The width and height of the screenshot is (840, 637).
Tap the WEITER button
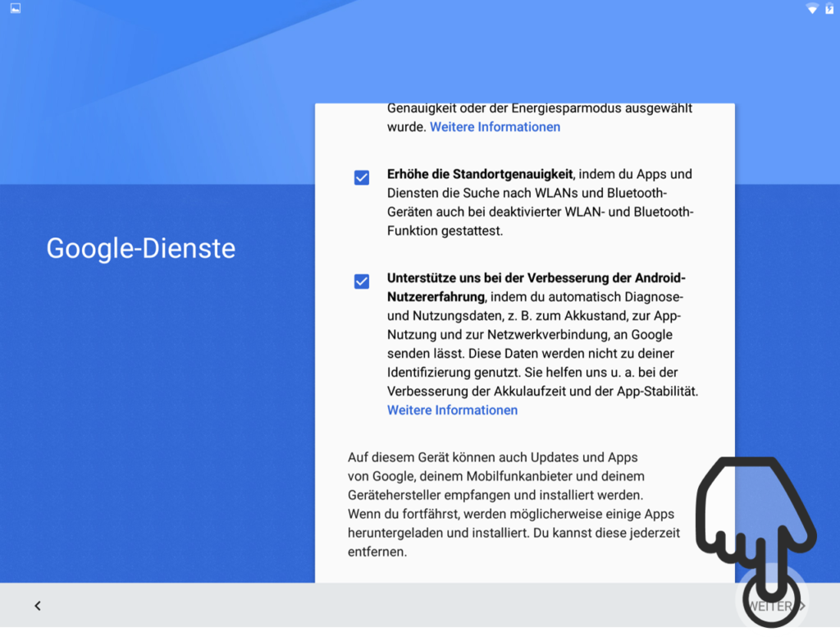pos(776,606)
